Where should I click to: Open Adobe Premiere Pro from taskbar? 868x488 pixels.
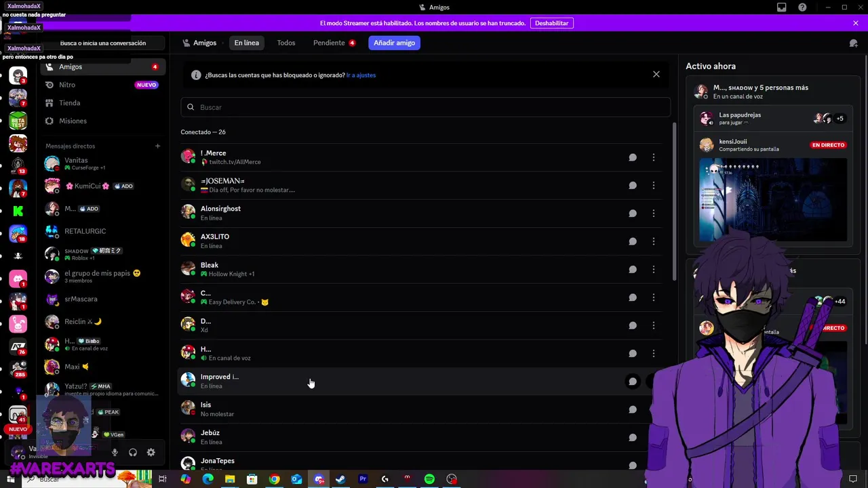pyautogui.click(x=363, y=479)
